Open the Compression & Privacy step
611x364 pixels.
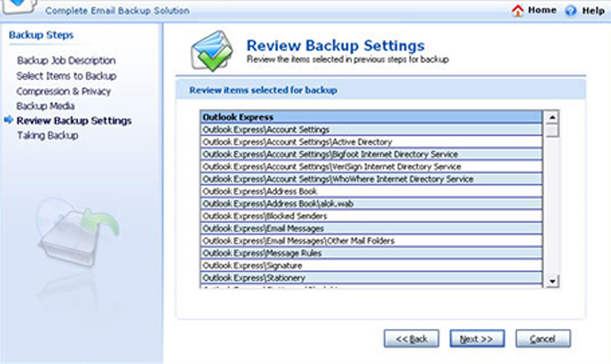(63, 91)
